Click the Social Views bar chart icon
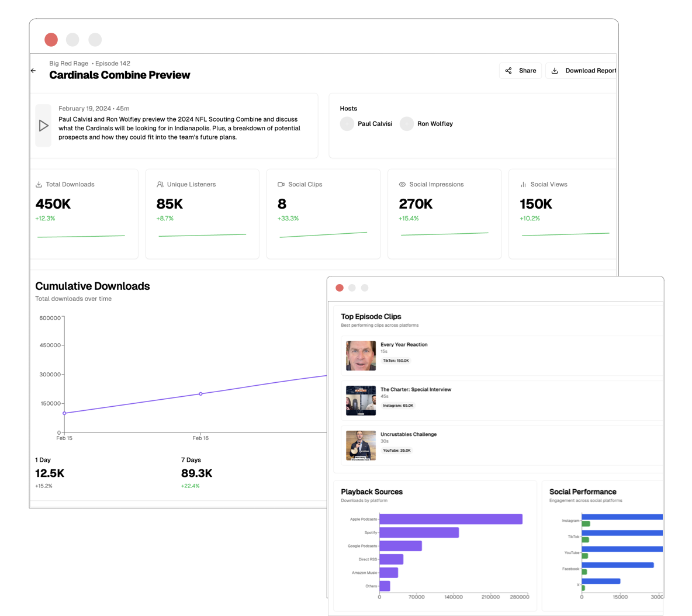692x616 pixels. pos(523,185)
